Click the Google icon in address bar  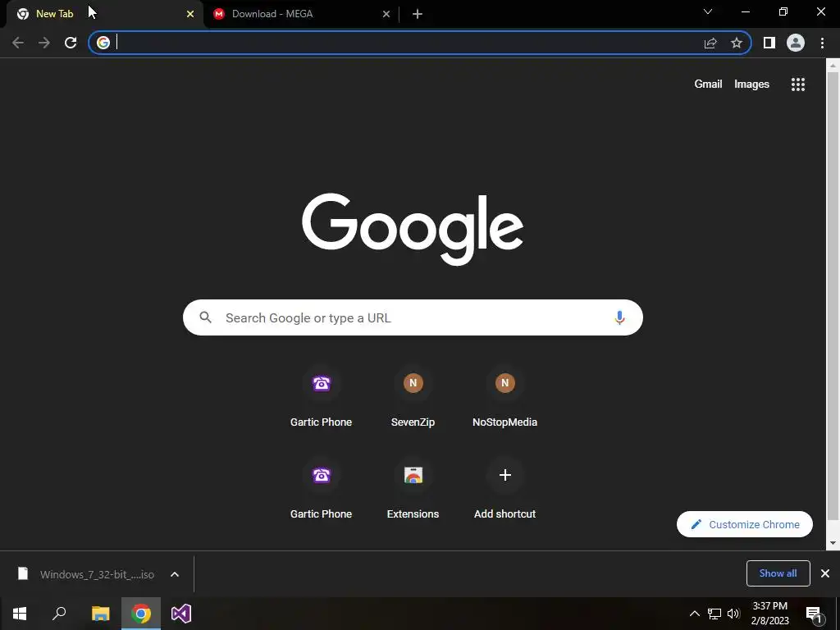[x=103, y=43]
